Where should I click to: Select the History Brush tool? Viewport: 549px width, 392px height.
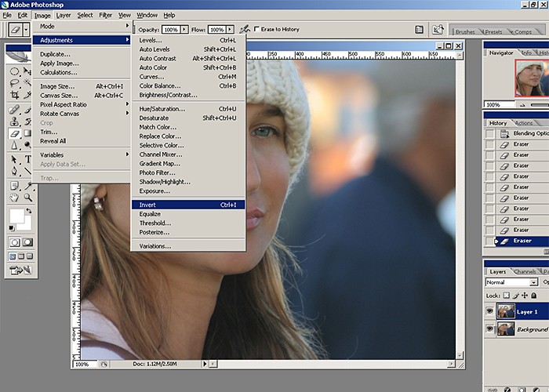tap(27, 122)
